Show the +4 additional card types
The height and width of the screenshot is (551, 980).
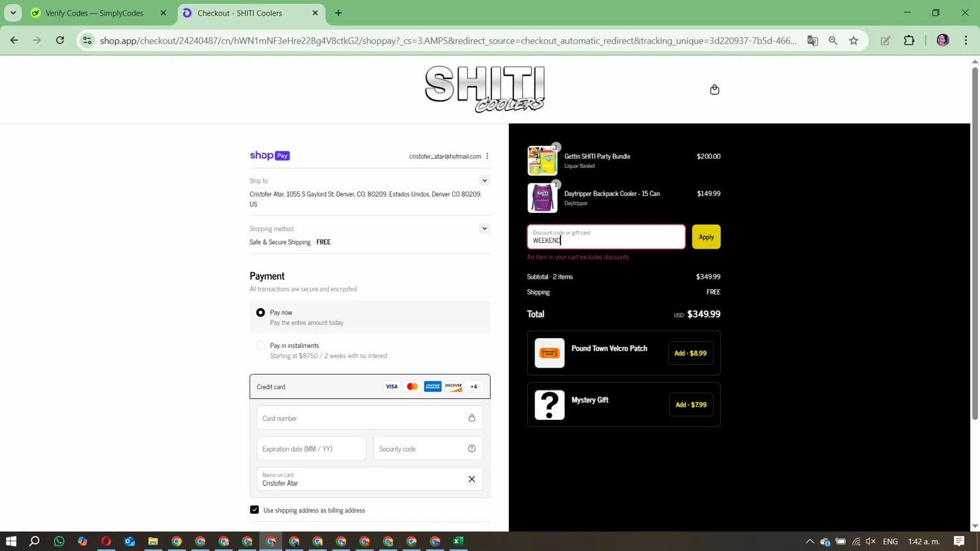coord(474,386)
